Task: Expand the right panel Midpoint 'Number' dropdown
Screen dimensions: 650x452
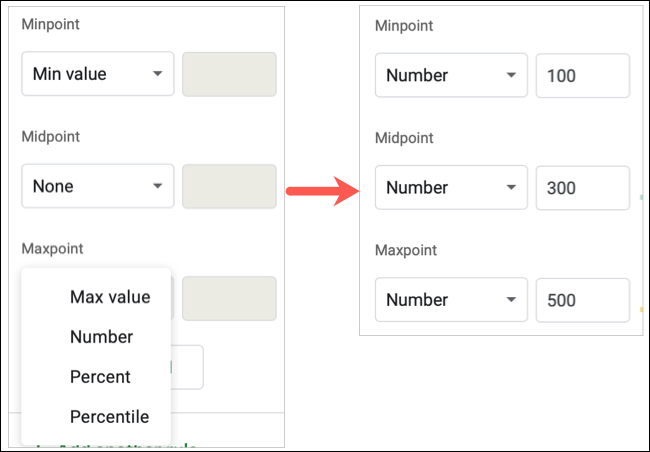Action: 450,187
